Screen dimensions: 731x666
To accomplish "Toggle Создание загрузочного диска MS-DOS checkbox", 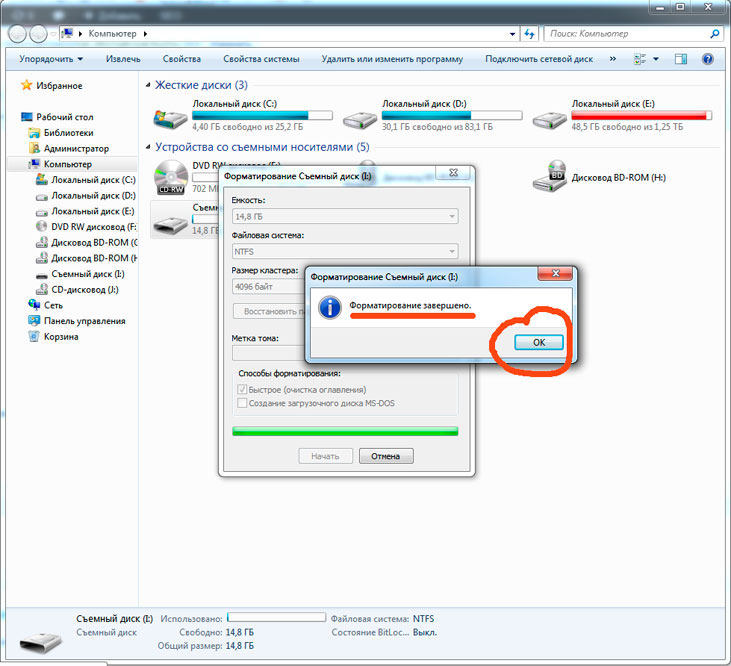I will point(242,403).
